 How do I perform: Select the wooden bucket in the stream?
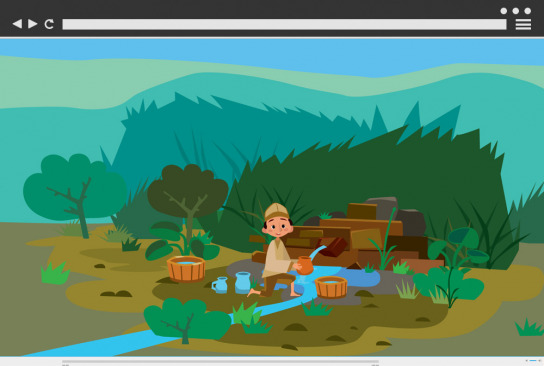(331, 287)
